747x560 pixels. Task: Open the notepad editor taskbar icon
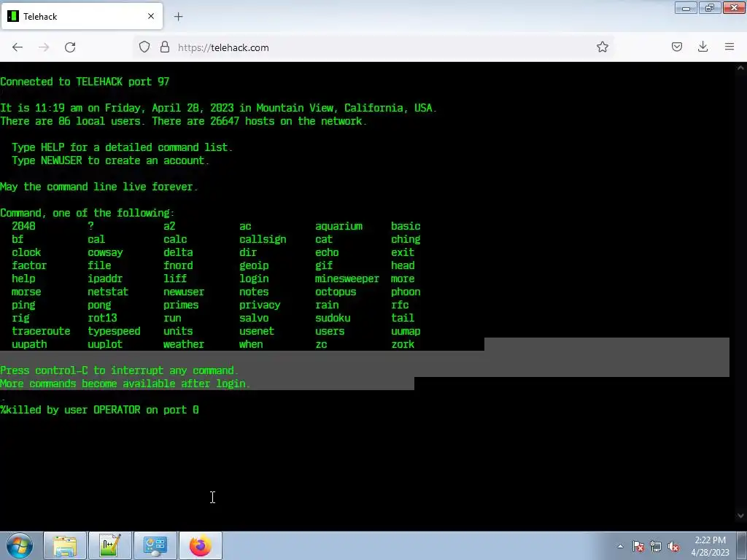coord(110,545)
